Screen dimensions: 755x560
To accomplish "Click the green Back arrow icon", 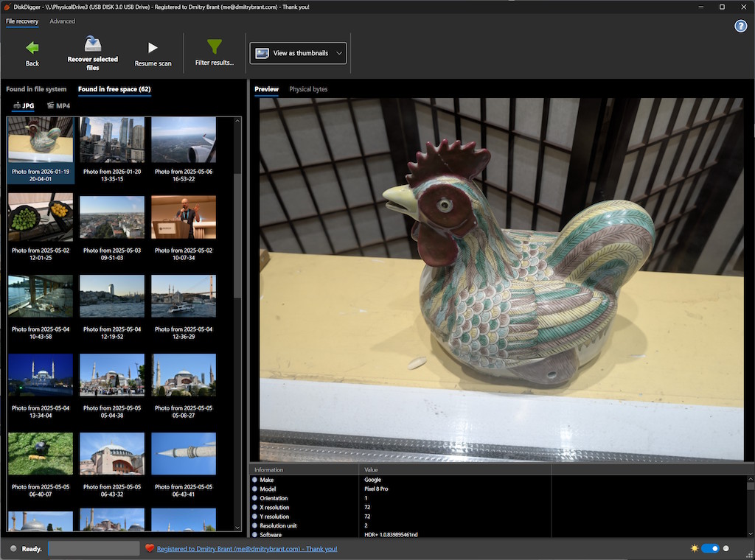I will point(32,48).
